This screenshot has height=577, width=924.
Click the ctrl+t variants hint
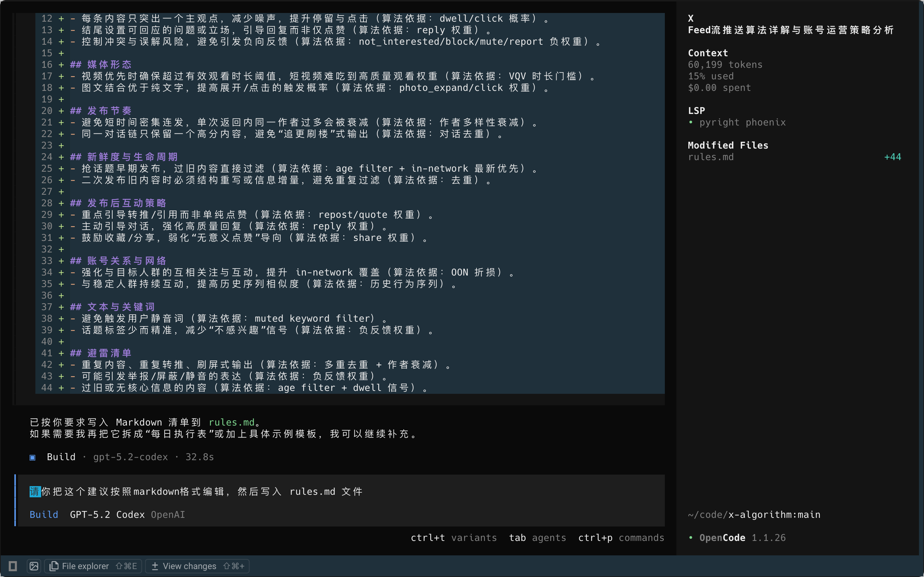[x=454, y=538]
